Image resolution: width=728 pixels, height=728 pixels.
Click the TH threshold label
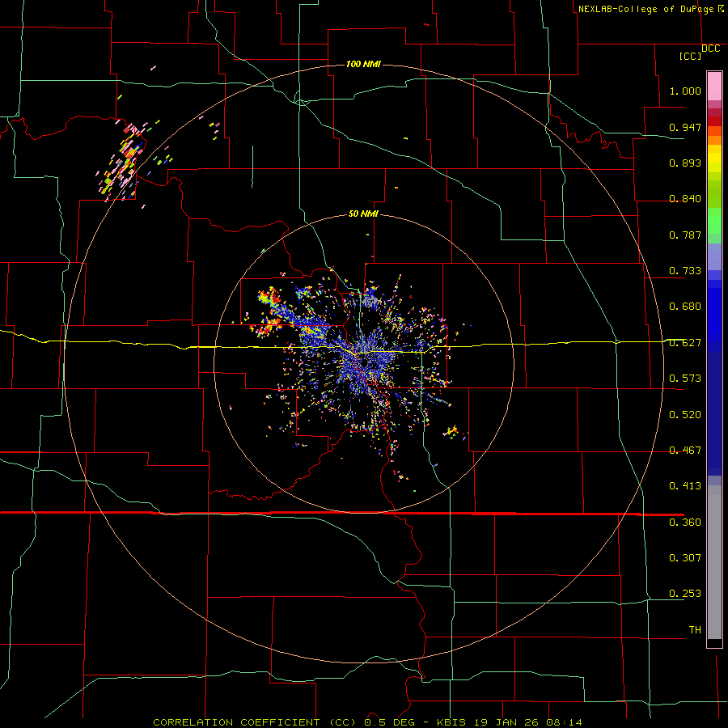(x=695, y=630)
